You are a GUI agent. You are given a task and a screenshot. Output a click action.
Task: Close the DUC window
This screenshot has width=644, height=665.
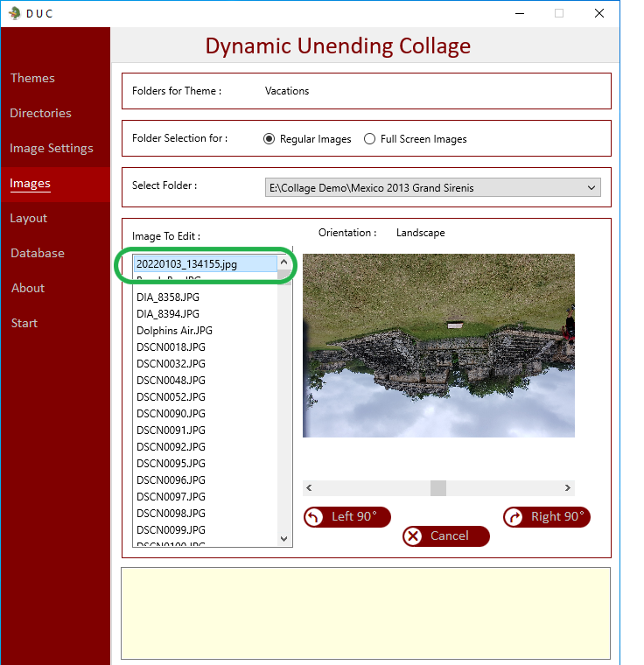[599, 14]
